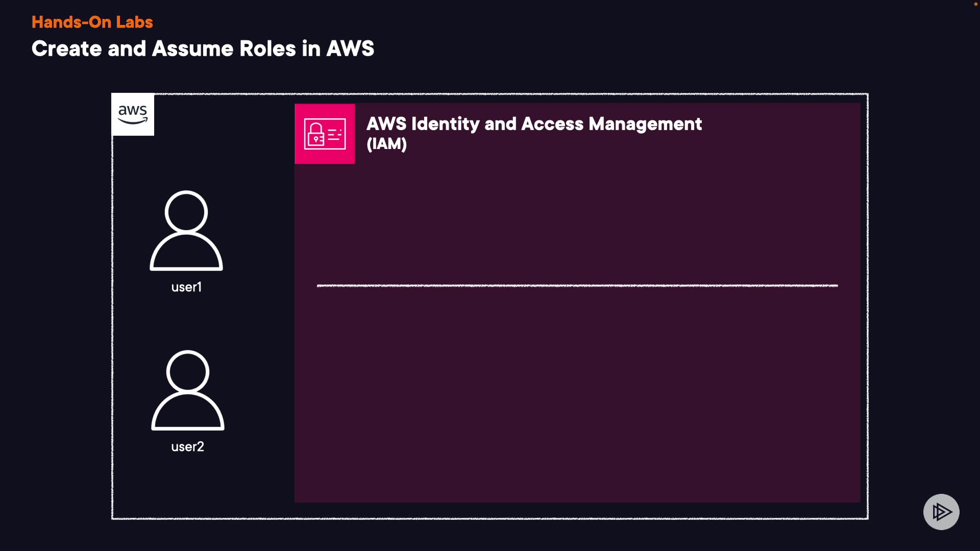Click the word Create in slide title

click(x=67, y=49)
